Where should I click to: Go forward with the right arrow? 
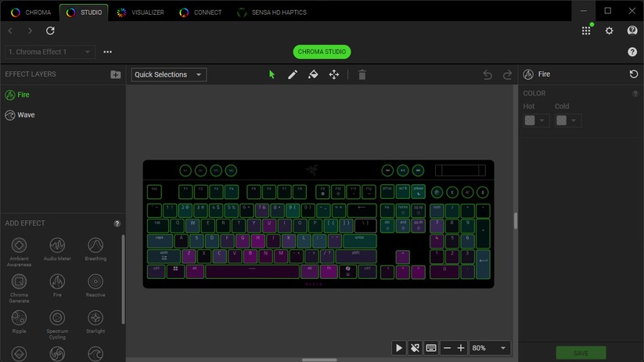point(30,31)
